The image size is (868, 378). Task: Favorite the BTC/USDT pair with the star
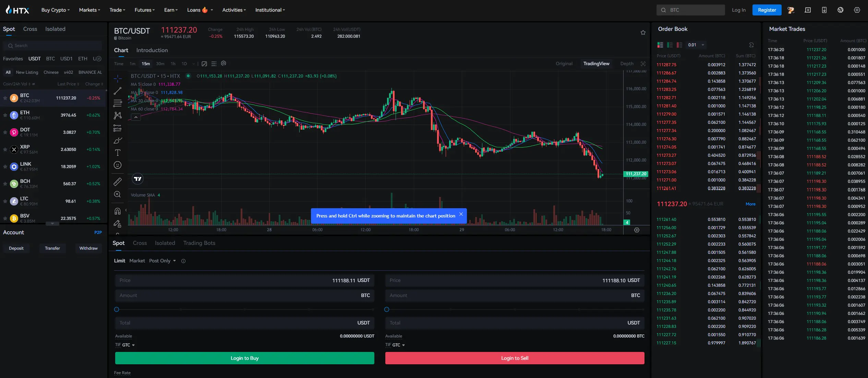[643, 33]
